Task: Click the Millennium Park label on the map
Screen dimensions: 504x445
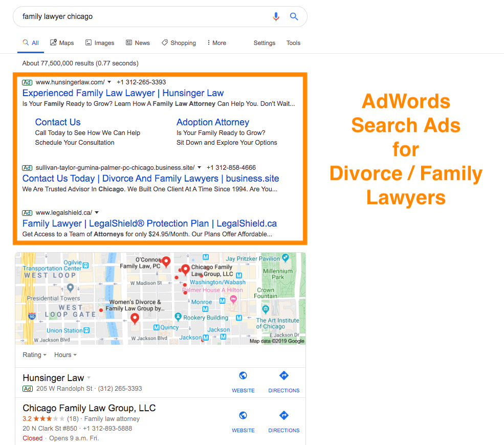Action: pyautogui.click(x=278, y=274)
